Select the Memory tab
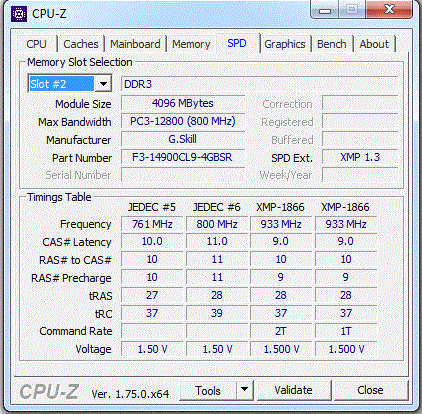 191,44
